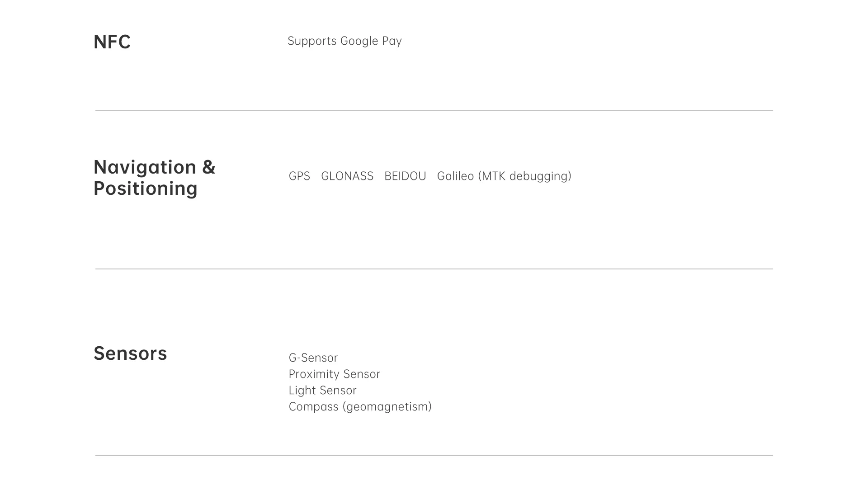Viewport: 868px width, 490px height.
Task: Click the divider line below the Sensors section
Action: (434, 456)
